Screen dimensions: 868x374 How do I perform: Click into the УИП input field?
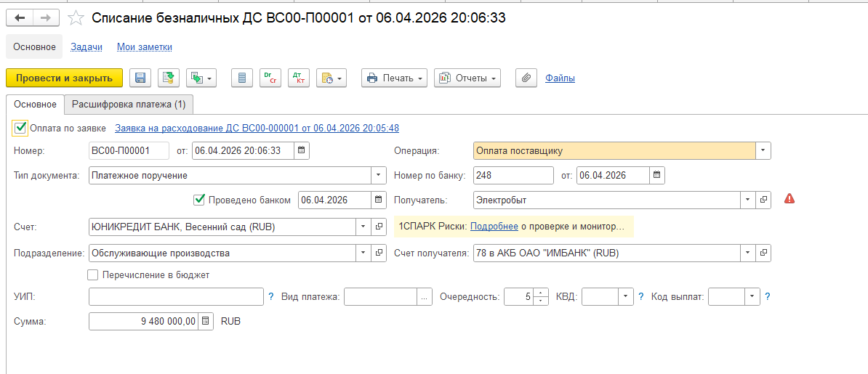(x=176, y=296)
